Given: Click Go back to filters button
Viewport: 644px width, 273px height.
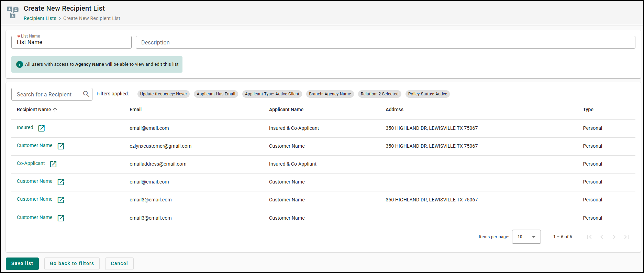Looking at the screenshot, I should (72, 263).
